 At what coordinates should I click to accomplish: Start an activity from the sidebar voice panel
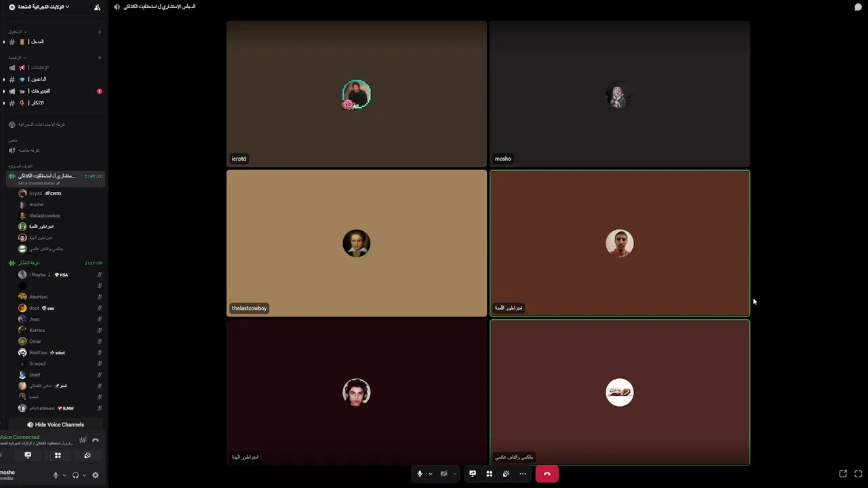point(58,455)
